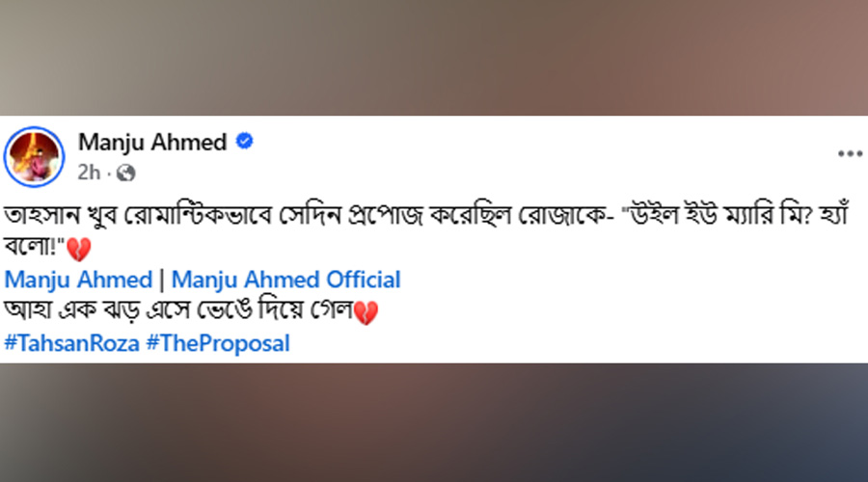Click the word "বলো!" on the second line

click(35, 250)
